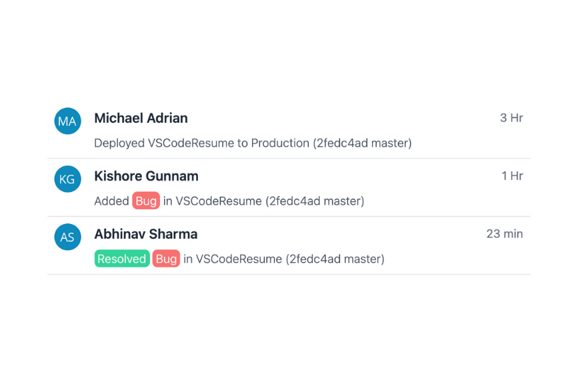Image resolution: width=588 pixels, height=384 pixels.
Task: Click the commit 2fedc4ad master in Abhinav's entry
Action: pyautogui.click(x=335, y=259)
